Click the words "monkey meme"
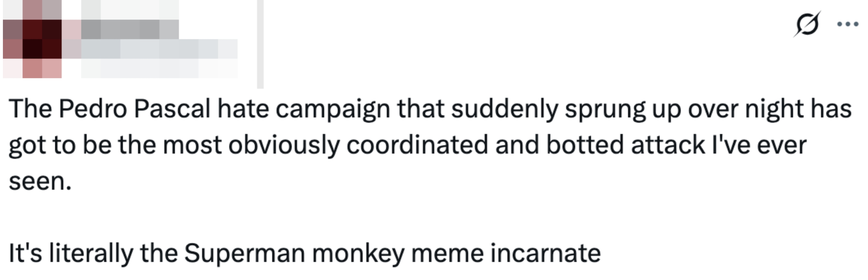Image resolution: width=868 pixels, height=280 pixels. pos(398,253)
